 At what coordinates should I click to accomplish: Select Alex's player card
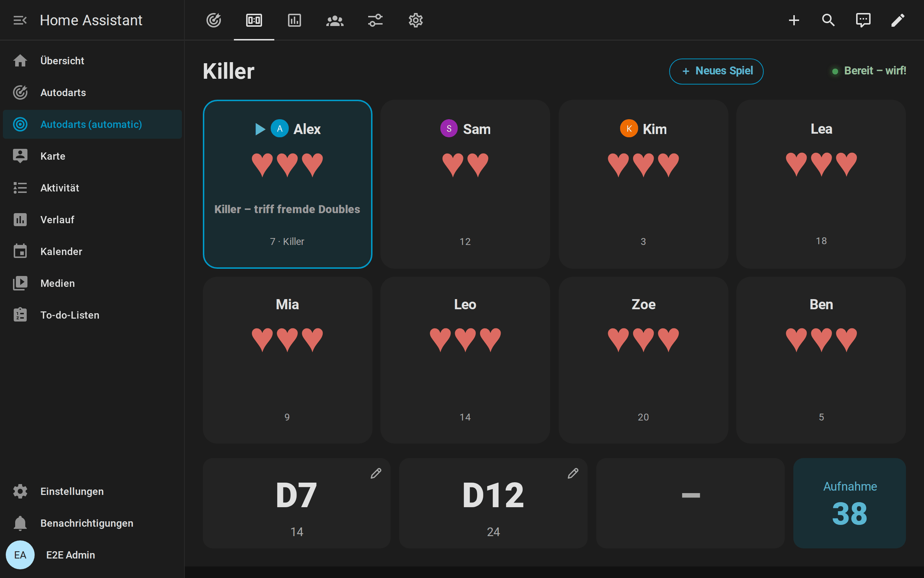[288, 184]
